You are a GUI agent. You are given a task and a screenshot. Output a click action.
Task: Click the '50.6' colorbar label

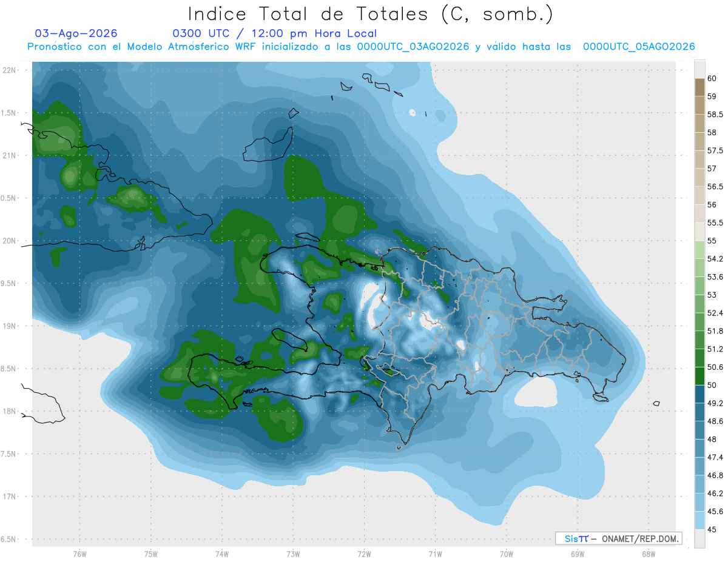[715, 367]
